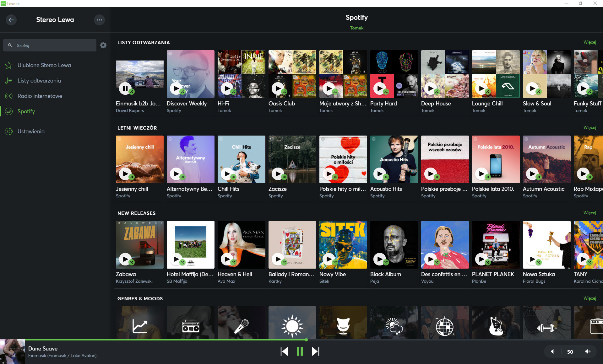603x364 pixels.
Task: Open the three-dots menu for Stereo Lewa
Action: [x=99, y=20]
